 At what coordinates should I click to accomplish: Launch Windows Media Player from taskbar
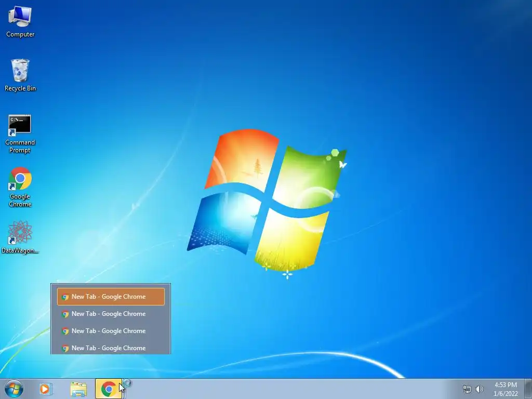[x=45, y=389]
